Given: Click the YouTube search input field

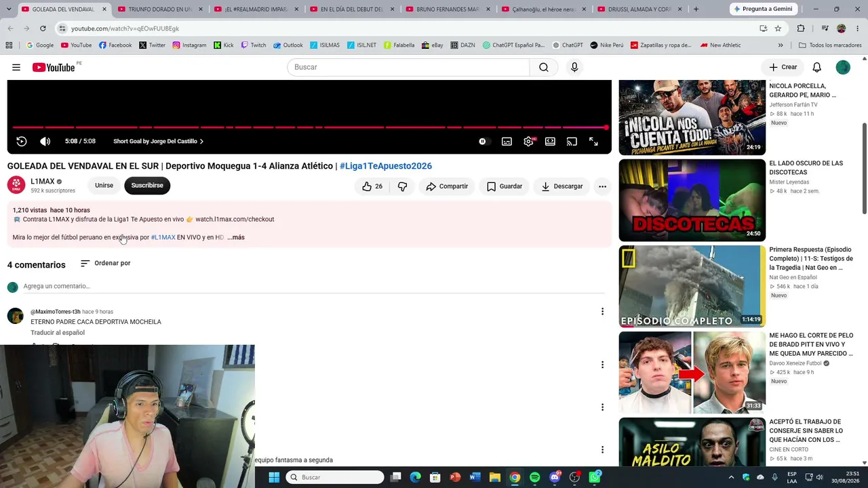Looking at the screenshot, I should (408, 67).
